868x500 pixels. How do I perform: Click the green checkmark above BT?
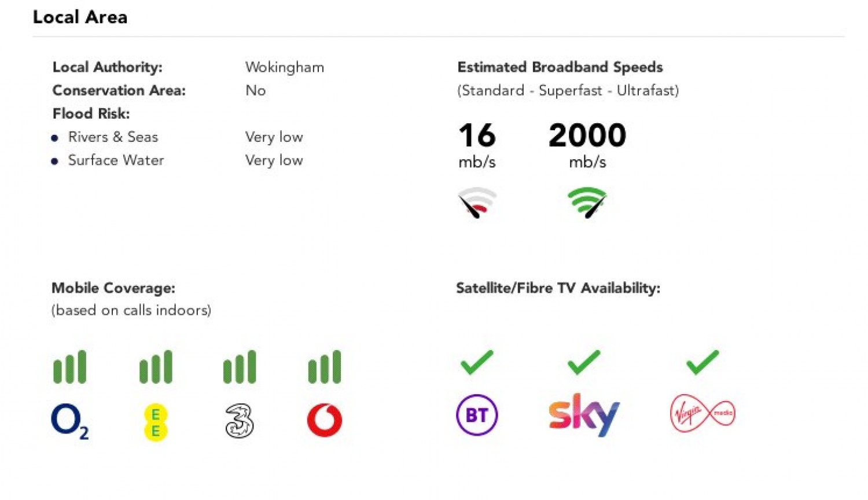477,362
